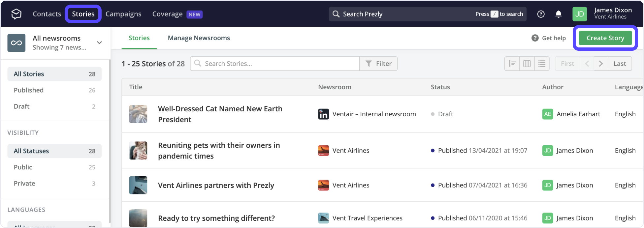Filter stories by Private visibility
This screenshot has height=228, width=644.
click(54, 184)
